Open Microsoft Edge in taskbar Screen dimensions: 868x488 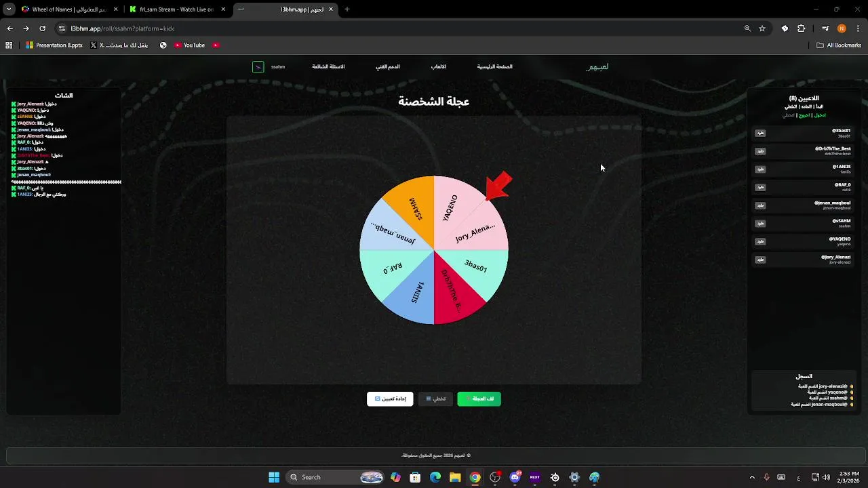pyautogui.click(x=435, y=477)
